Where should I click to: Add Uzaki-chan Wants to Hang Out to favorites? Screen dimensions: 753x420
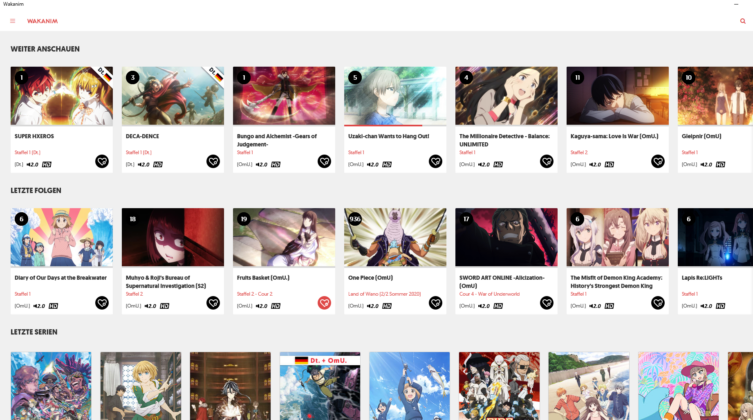(436, 161)
